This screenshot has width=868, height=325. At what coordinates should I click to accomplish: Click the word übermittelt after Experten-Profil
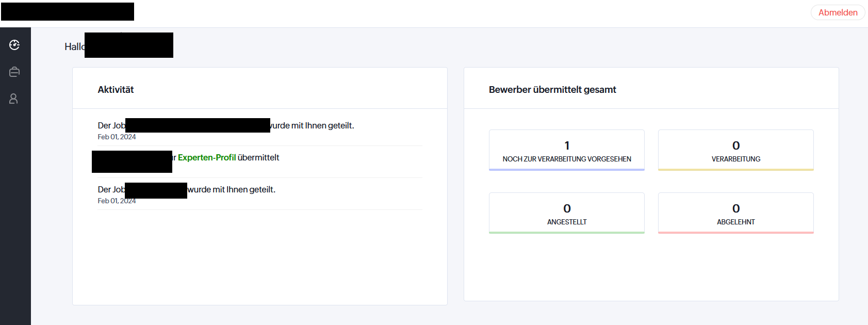(258, 157)
